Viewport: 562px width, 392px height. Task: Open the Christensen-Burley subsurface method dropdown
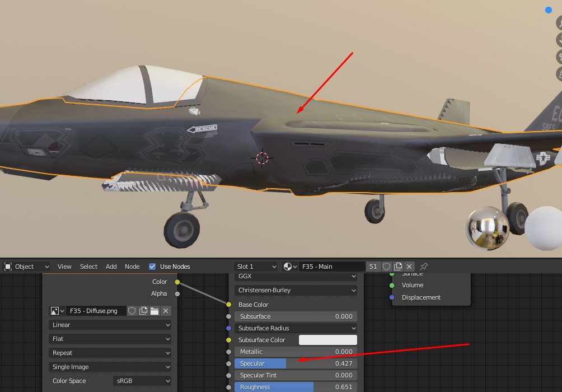(x=296, y=290)
